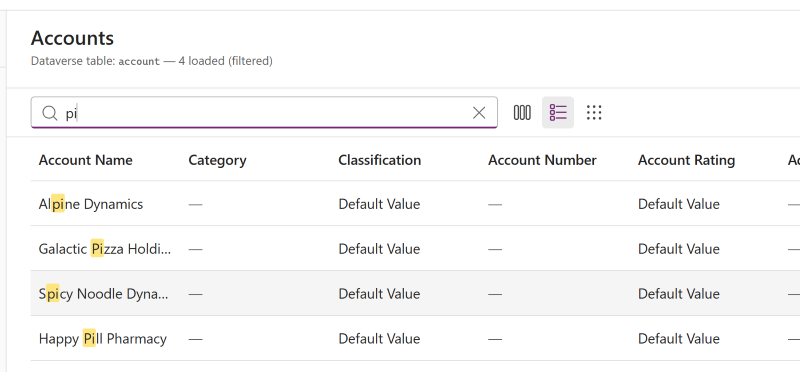Select Classification value in Happy Pill row
The image size is (800, 372).
(x=379, y=339)
